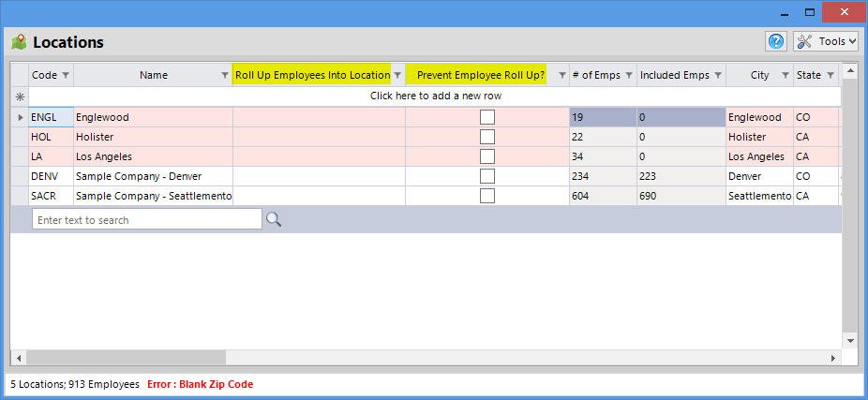Click Roll Up cell for Englewood row
Image resolution: width=868 pixels, height=400 pixels.
[319, 117]
